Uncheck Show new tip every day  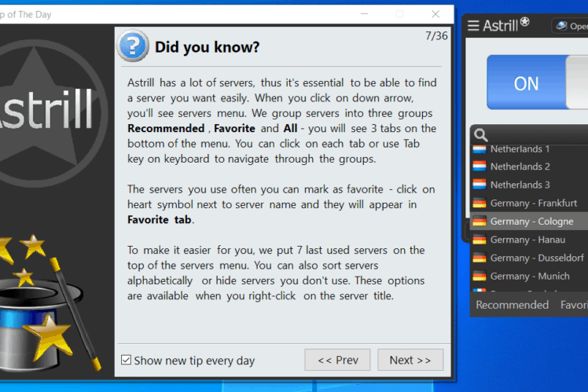127,360
